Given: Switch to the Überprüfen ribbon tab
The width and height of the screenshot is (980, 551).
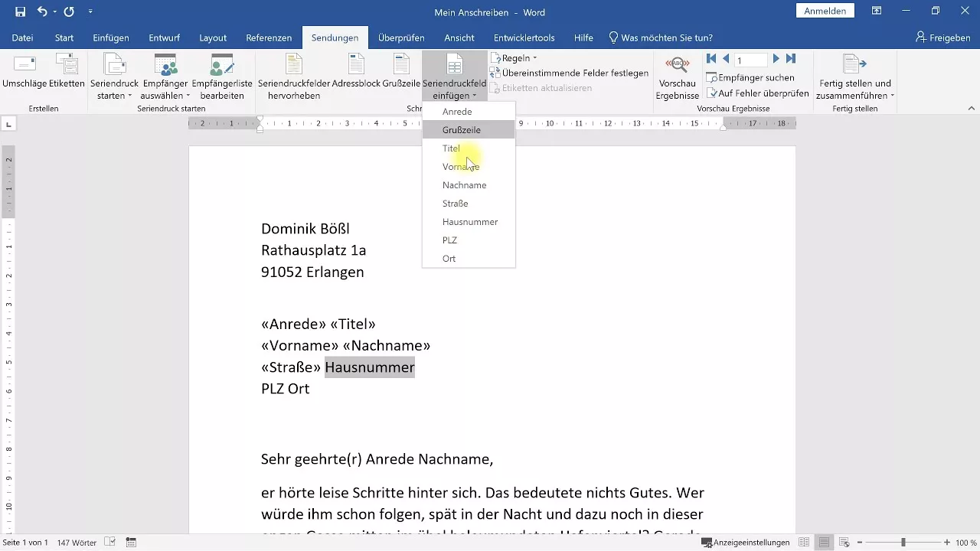Looking at the screenshot, I should click(x=401, y=37).
